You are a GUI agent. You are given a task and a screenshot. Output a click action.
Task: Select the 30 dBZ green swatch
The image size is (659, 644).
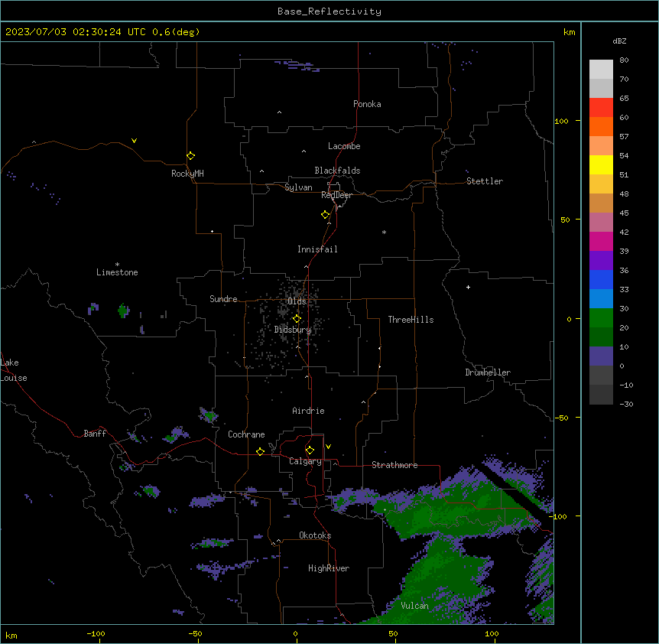[x=601, y=317]
